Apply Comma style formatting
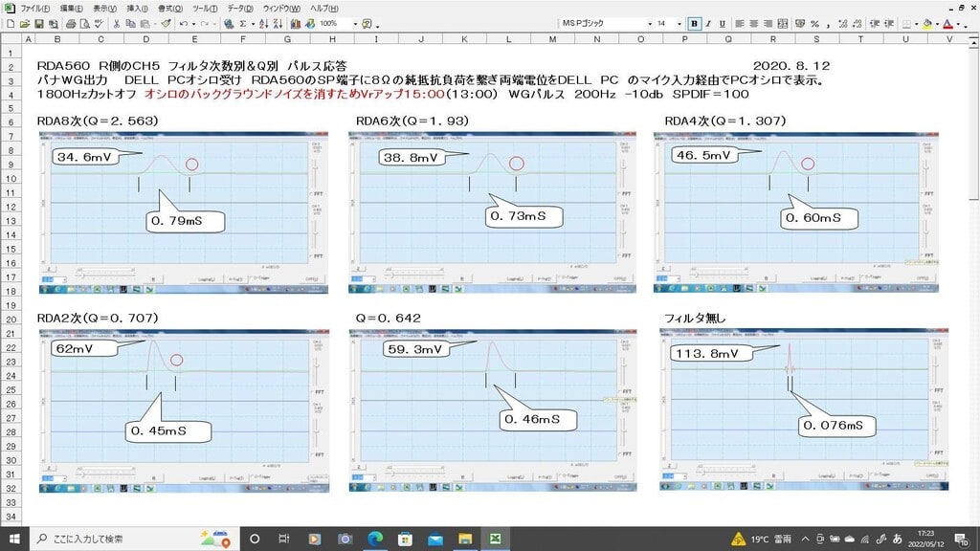This screenshot has height=551, width=980. (x=828, y=24)
